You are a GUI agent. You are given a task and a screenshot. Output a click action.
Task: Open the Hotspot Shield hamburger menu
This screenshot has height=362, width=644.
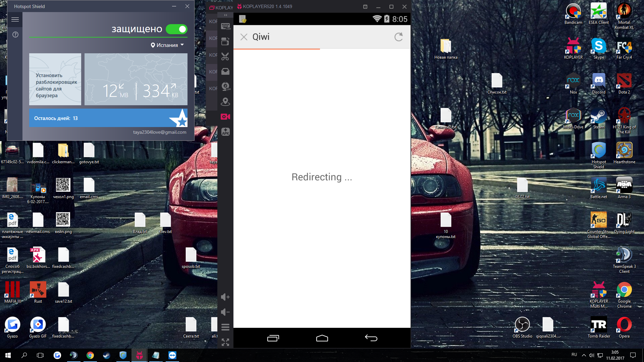[x=15, y=19]
